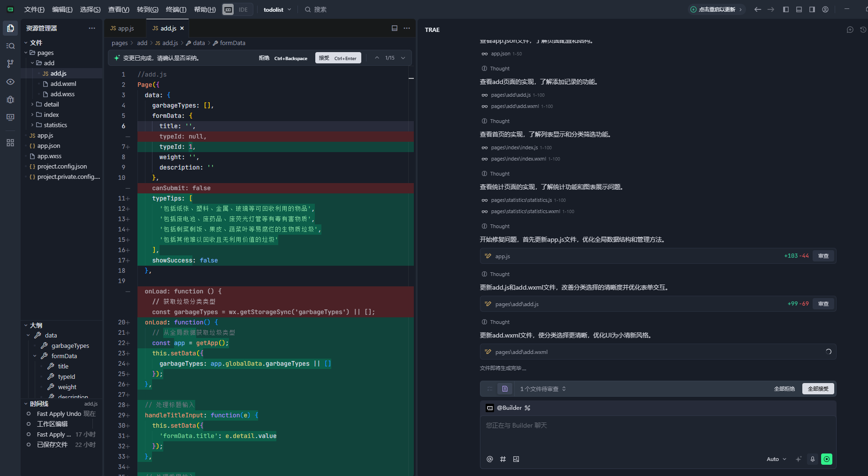This screenshot has width=868, height=476.
Task: Open the todolist project dropdown
Action: [277, 9]
